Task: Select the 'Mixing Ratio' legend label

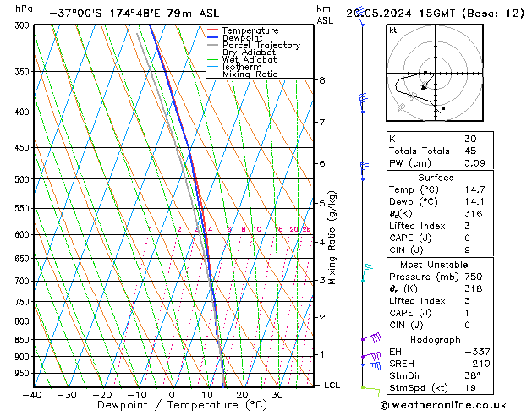Action: [250, 74]
